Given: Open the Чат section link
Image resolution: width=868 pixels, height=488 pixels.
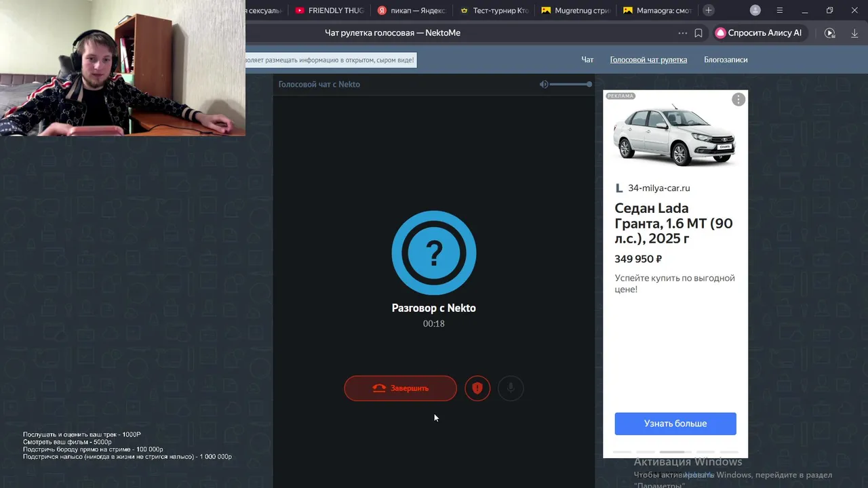Looking at the screenshot, I should coord(587,60).
